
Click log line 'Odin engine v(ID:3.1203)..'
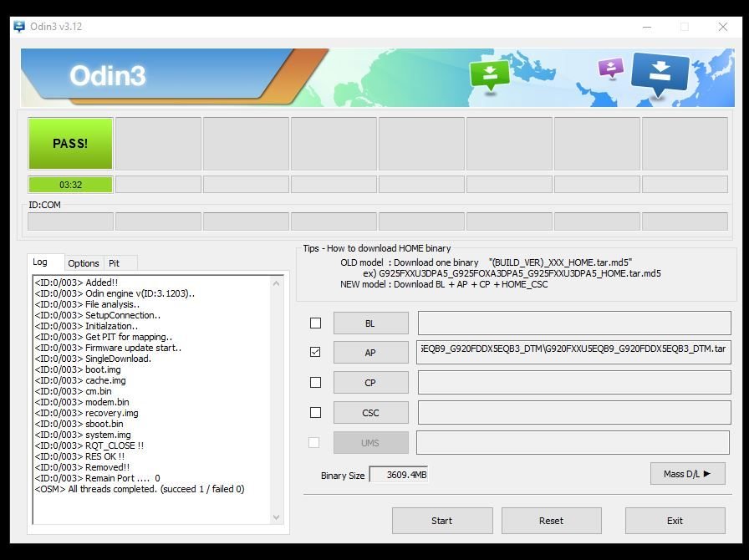click(x=115, y=293)
